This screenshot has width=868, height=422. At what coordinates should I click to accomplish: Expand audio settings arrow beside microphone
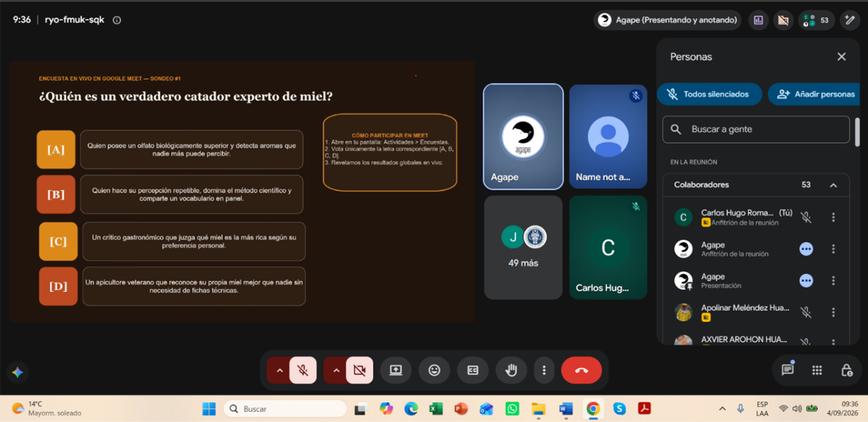pyautogui.click(x=279, y=370)
